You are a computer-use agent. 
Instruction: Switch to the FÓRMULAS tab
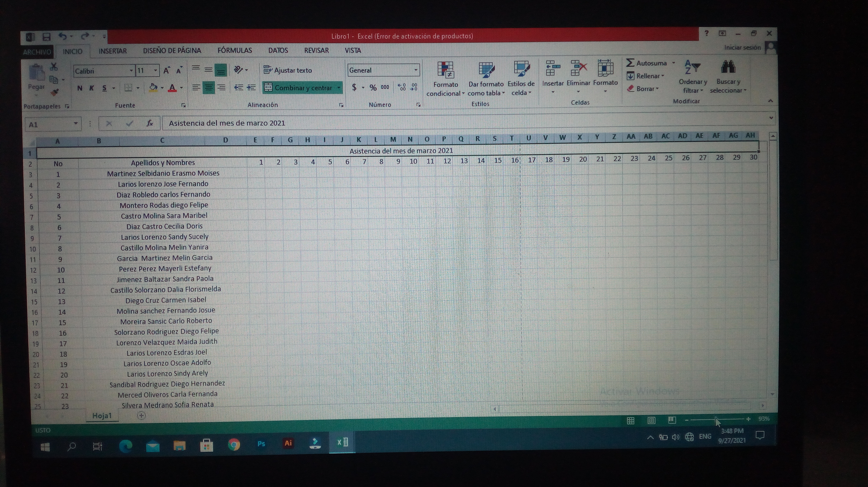point(235,50)
